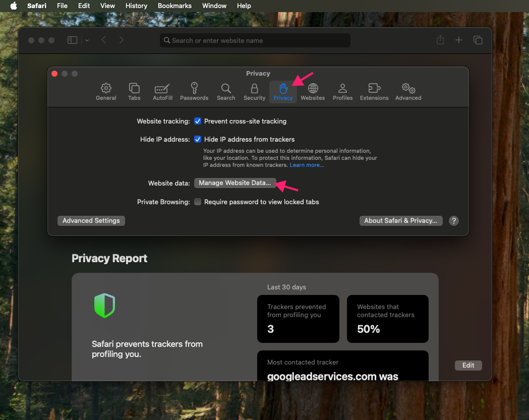Viewport: 529px width, 420px height.
Task: Click the help question mark button
Action: [x=454, y=221]
